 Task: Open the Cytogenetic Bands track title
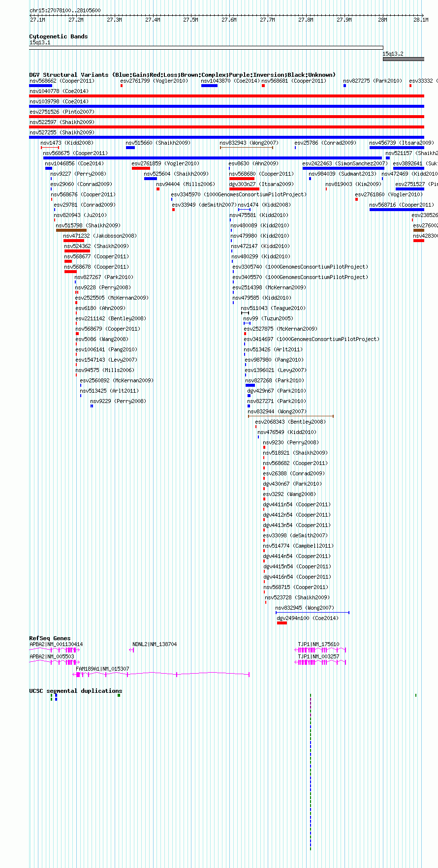(x=59, y=36)
